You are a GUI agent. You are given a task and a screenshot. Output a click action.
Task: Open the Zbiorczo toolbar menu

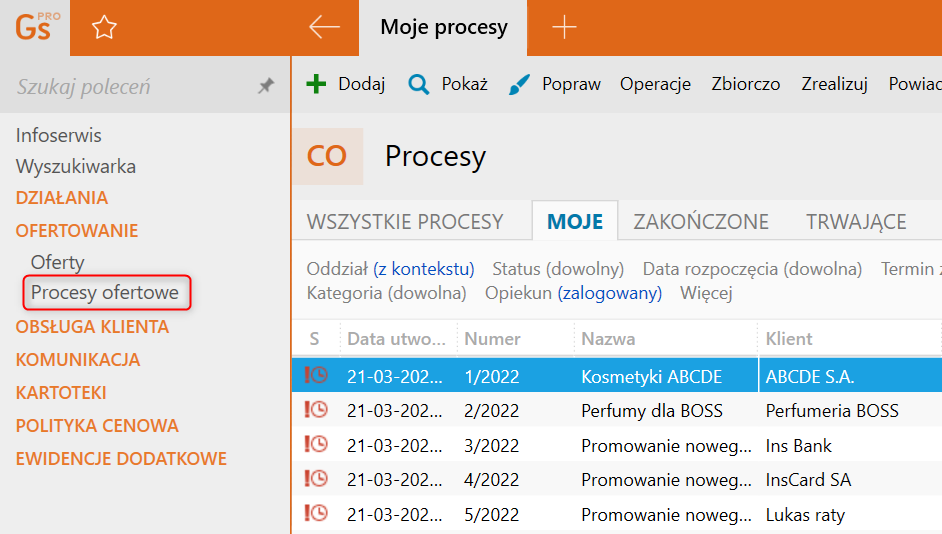(x=745, y=84)
